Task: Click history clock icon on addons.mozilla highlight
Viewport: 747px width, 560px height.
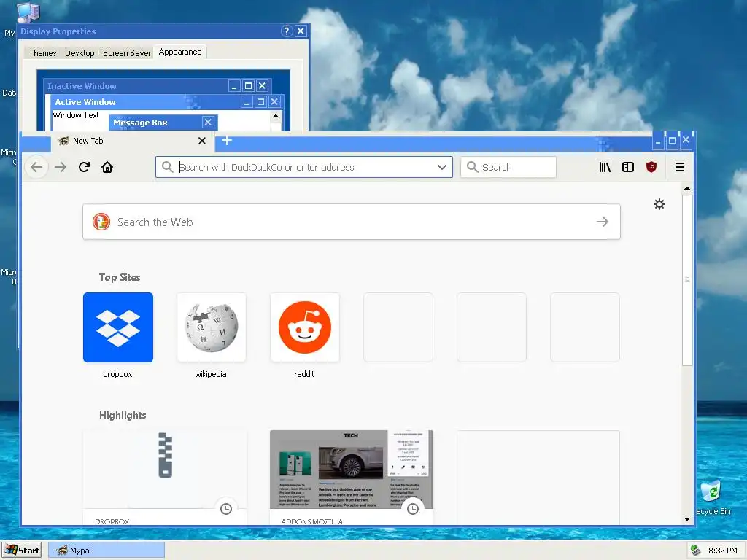Action: [413, 508]
